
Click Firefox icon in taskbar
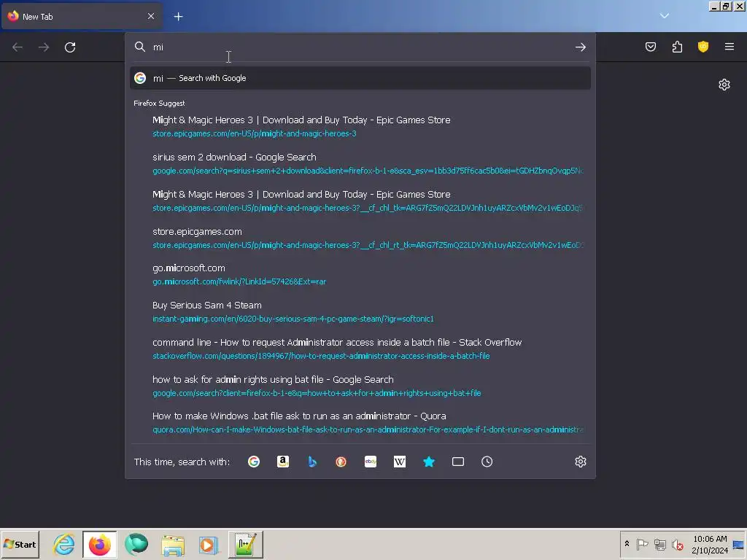(x=99, y=544)
